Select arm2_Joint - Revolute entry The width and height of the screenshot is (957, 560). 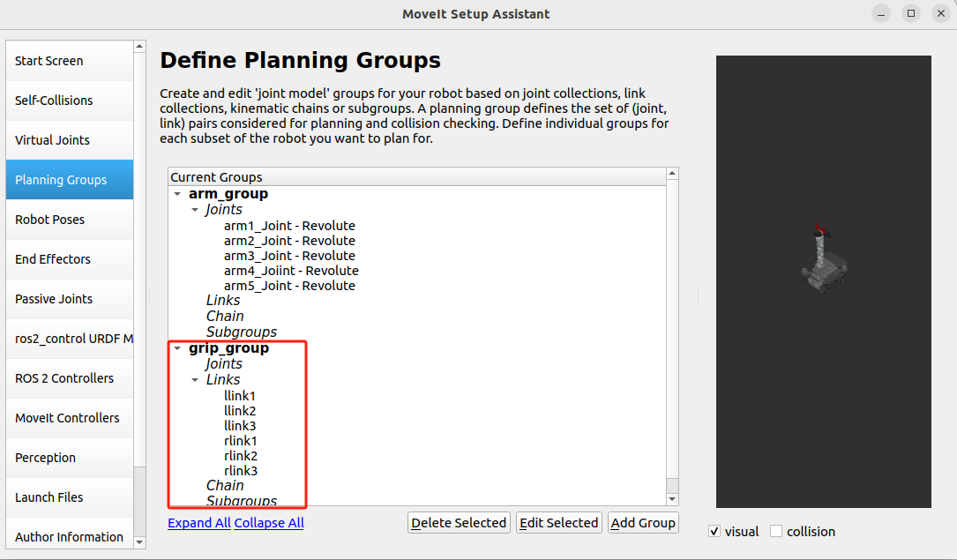point(289,241)
